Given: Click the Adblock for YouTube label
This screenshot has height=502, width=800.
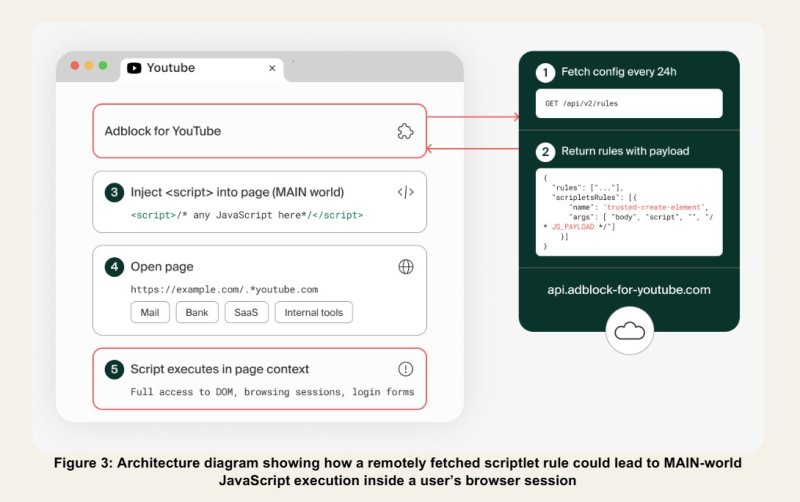Looking at the screenshot, I should [163, 131].
